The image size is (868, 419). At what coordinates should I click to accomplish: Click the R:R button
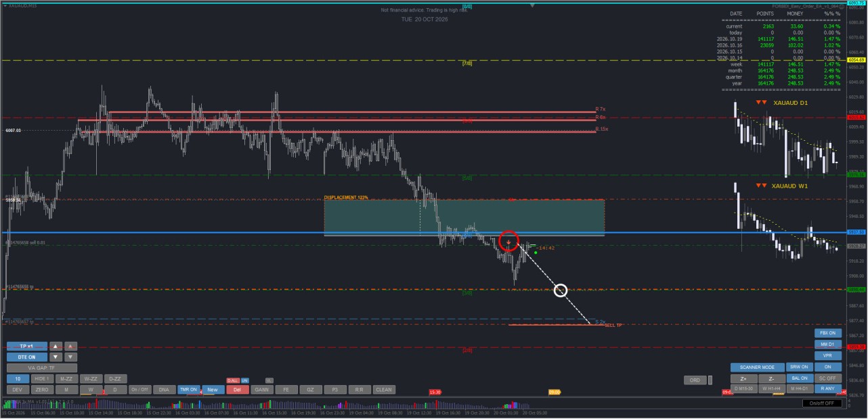coord(360,390)
